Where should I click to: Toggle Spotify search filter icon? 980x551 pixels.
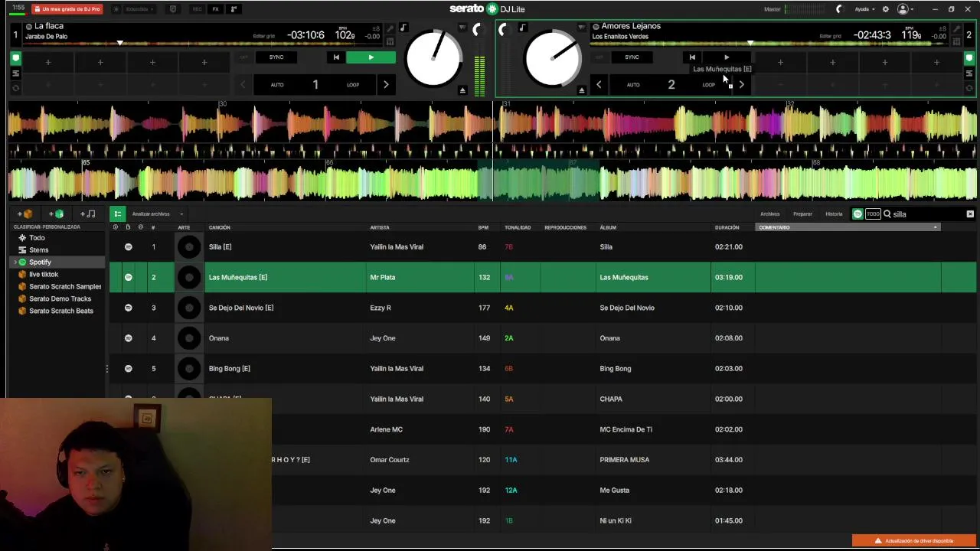click(857, 214)
